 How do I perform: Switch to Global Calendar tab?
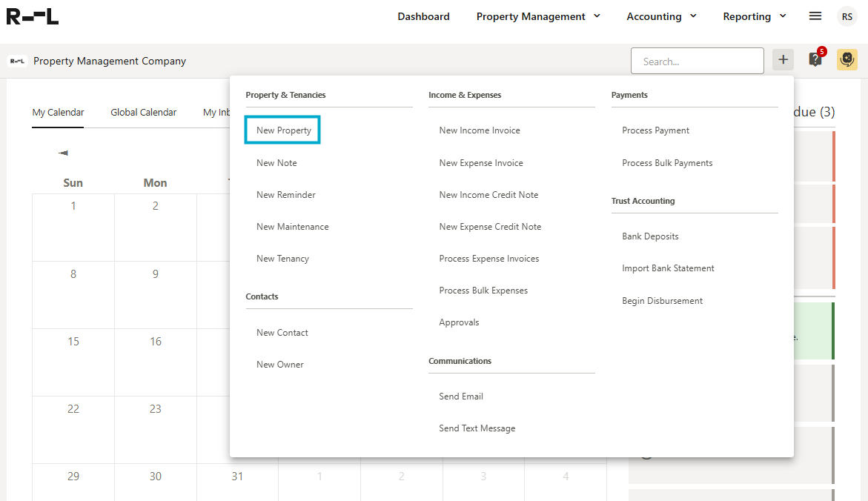(144, 113)
